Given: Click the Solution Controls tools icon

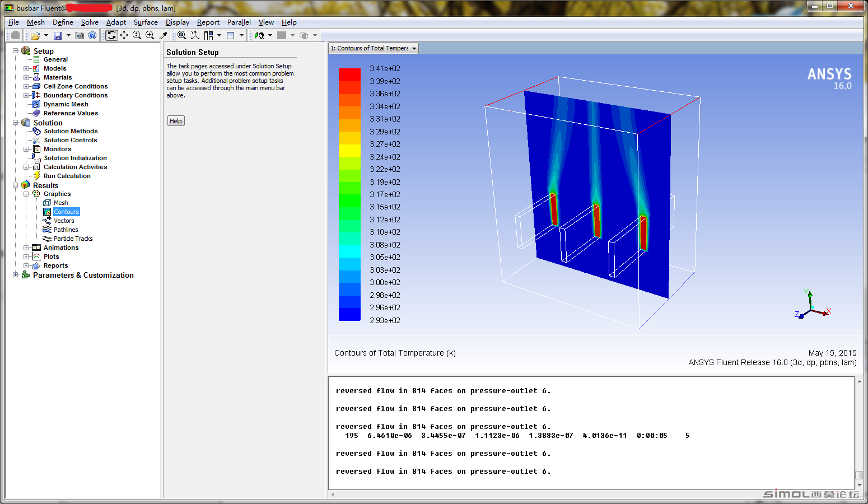Looking at the screenshot, I should click(37, 140).
